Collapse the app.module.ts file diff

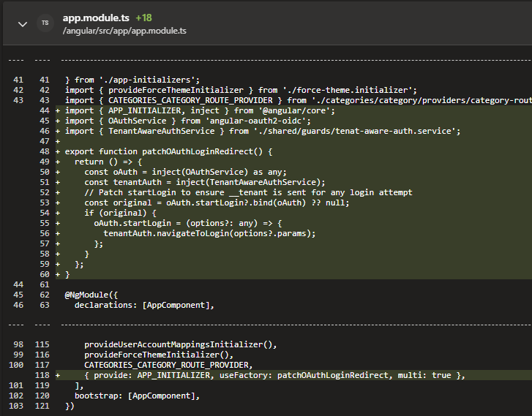tap(22, 24)
